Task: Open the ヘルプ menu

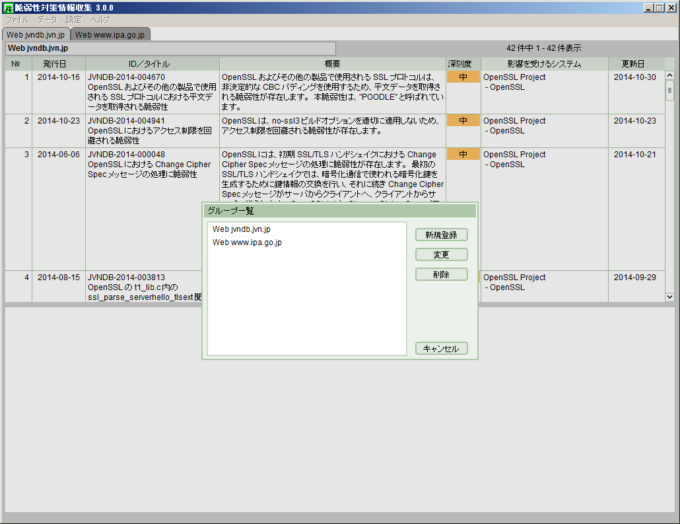Action: (100, 19)
